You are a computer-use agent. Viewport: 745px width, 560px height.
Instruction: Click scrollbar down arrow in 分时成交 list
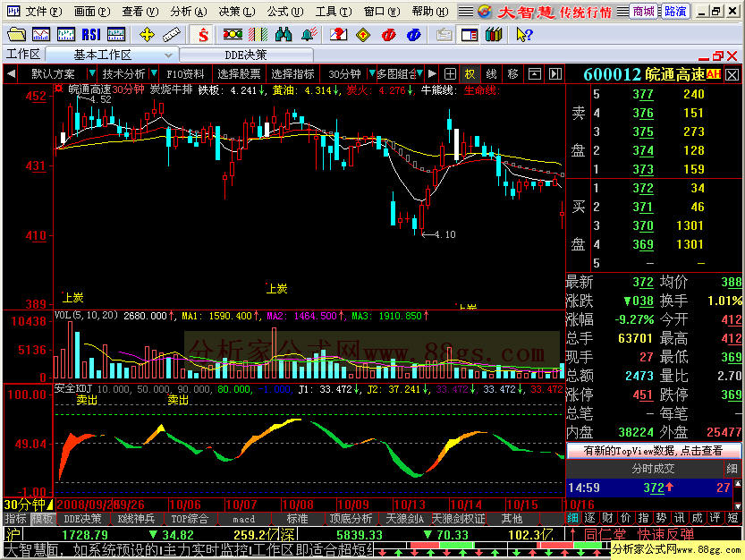tap(737, 506)
